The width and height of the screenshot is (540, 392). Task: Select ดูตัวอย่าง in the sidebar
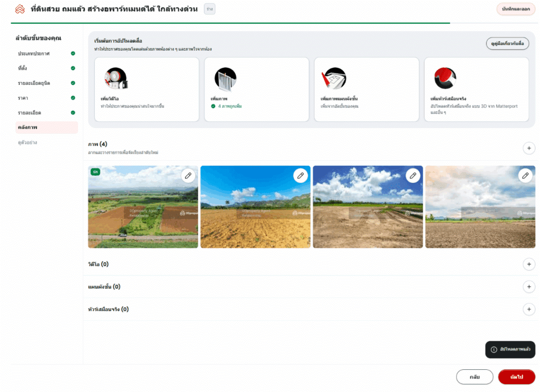click(27, 142)
